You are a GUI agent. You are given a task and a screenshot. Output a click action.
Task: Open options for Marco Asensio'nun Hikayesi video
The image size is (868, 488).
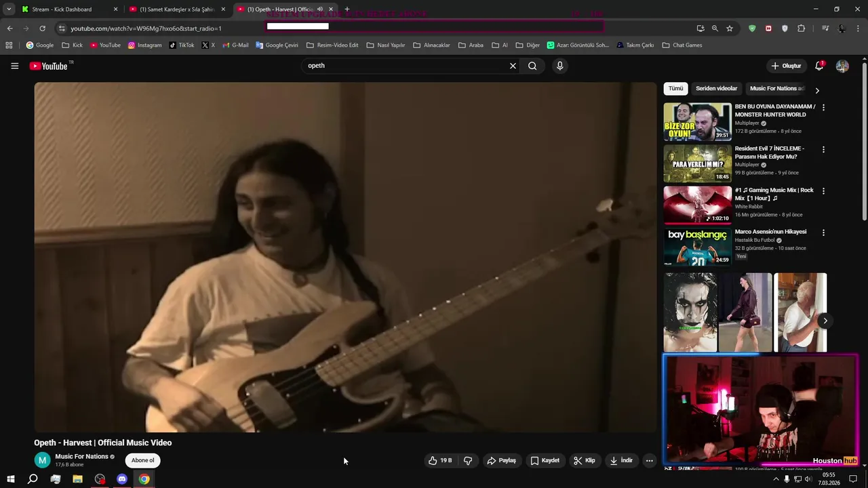(823, 232)
